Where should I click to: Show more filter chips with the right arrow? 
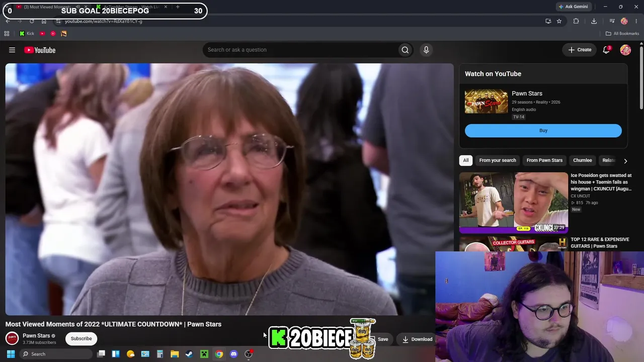(625, 161)
